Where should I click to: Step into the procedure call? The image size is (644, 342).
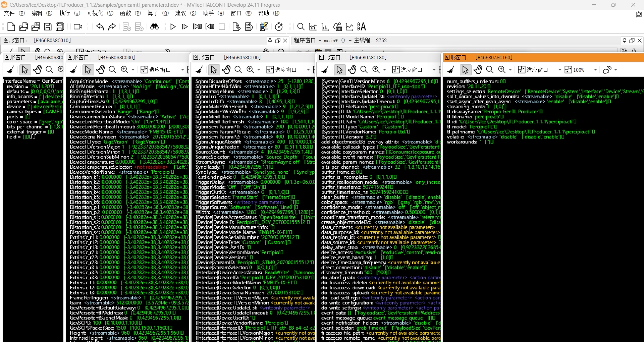[x=198, y=27]
